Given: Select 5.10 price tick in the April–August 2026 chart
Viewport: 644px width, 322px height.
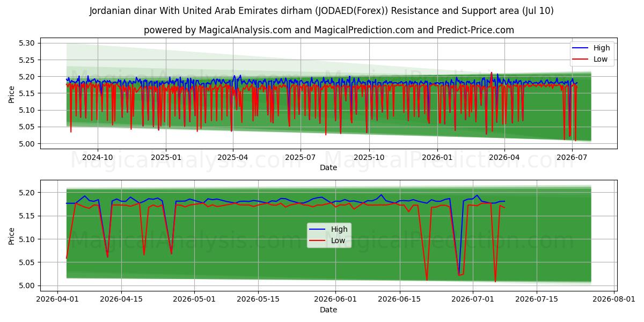Looking at the screenshot, I should [x=27, y=239].
